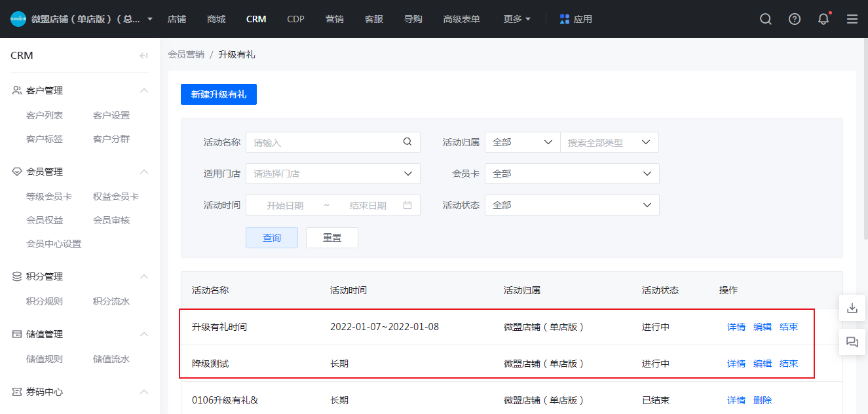Screen dimensions: 868x414
Task: Click the Weimob logo icon
Action: click(18, 19)
